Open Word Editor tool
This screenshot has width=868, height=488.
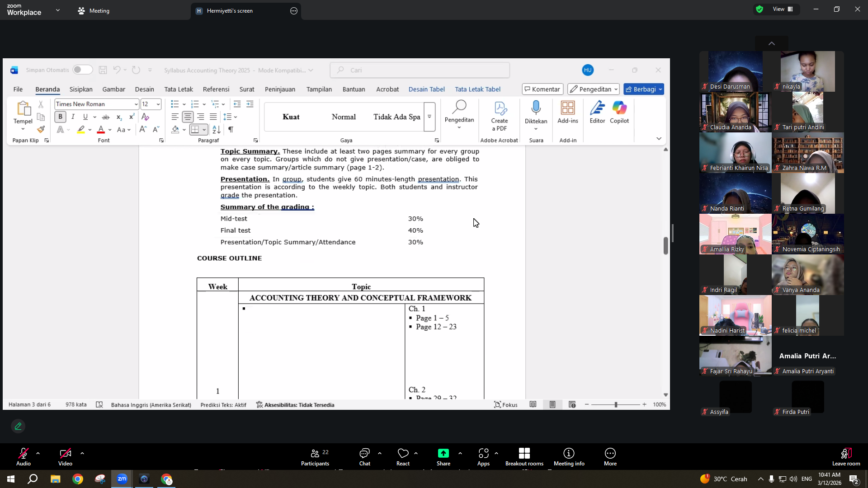click(x=597, y=112)
